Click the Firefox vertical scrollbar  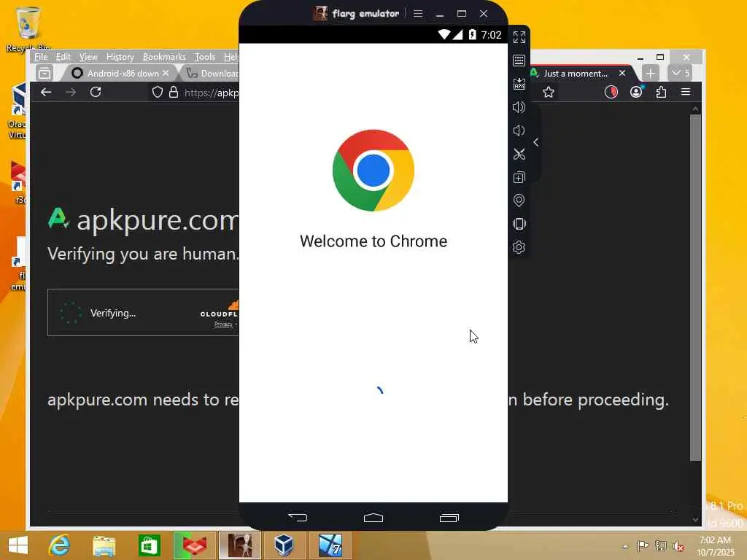pos(695,287)
